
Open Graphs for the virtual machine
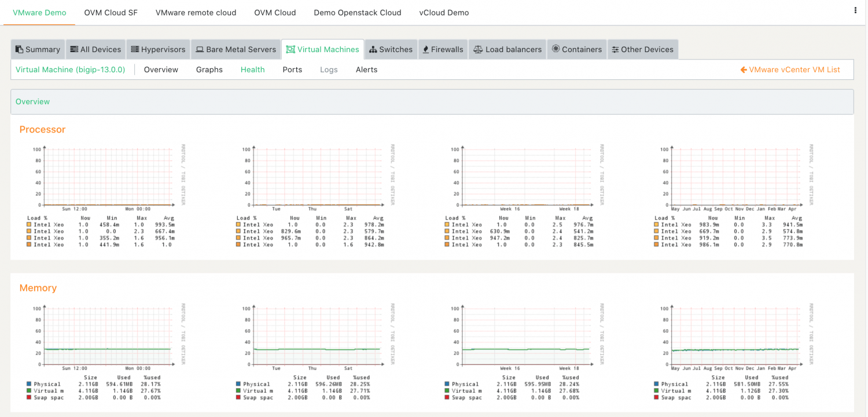(209, 69)
